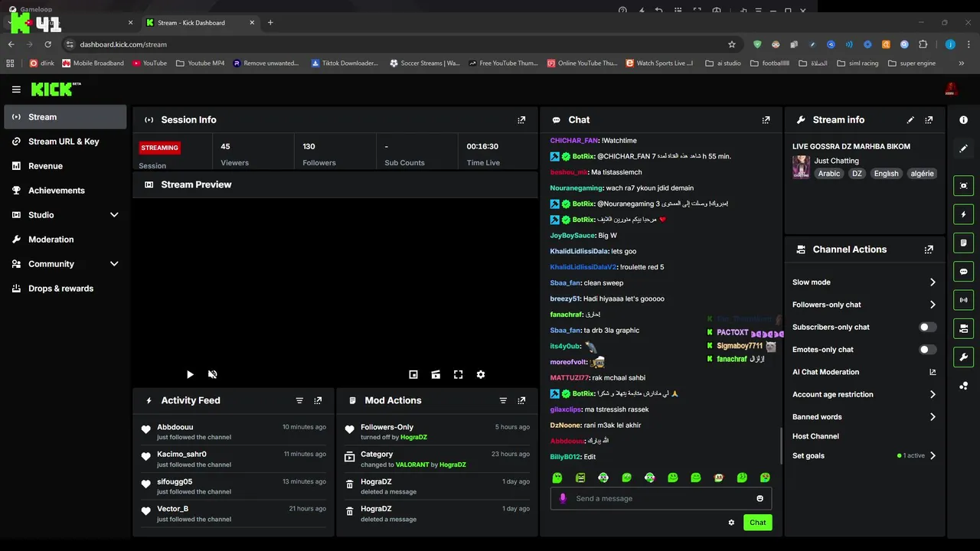Enter fullscreen in stream preview
Image resolution: width=980 pixels, height=551 pixels.
pyautogui.click(x=458, y=374)
